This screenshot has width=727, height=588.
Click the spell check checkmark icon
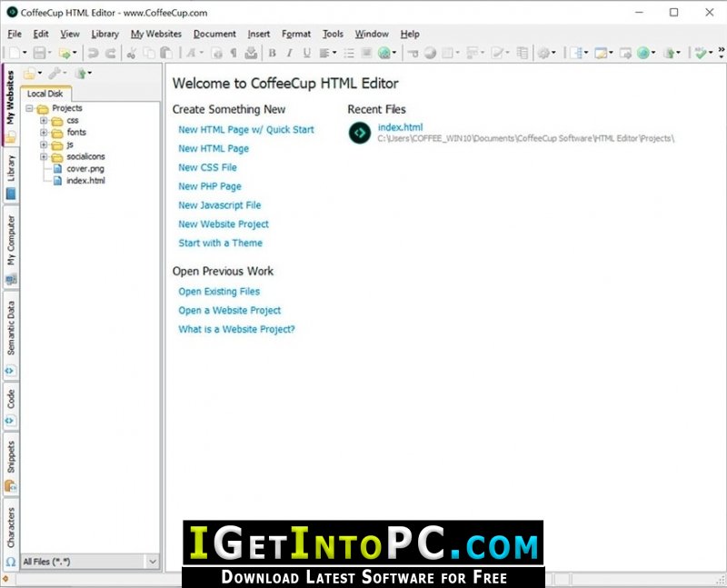click(701, 53)
